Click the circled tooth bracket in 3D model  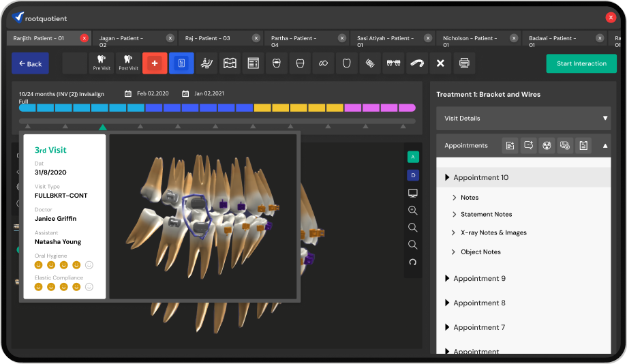pos(196,216)
